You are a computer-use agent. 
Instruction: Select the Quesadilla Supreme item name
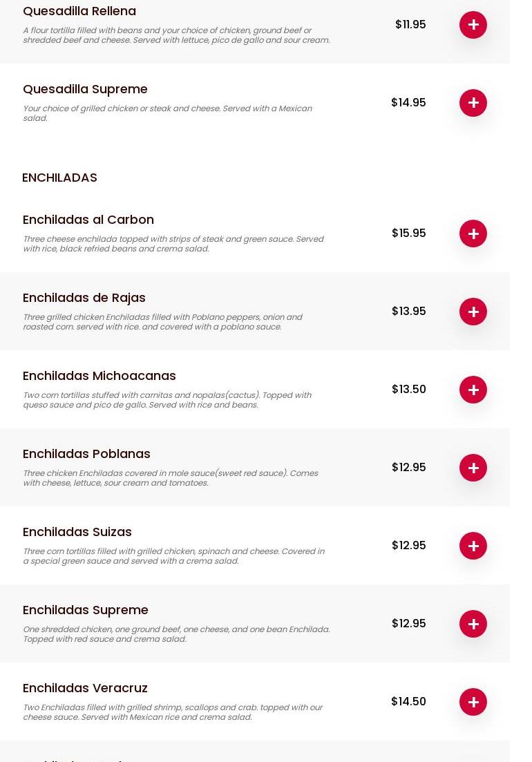(x=85, y=89)
